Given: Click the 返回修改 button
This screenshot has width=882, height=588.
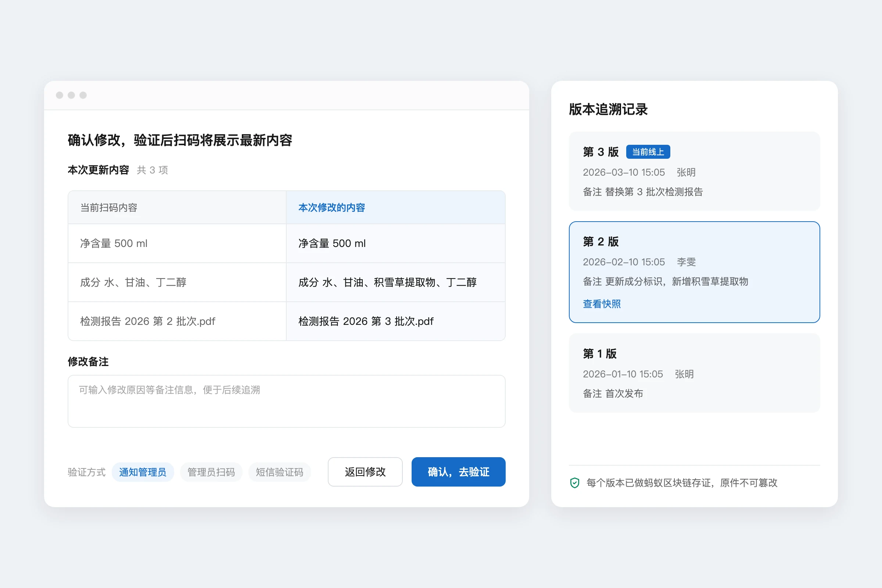Looking at the screenshot, I should pos(365,472).
